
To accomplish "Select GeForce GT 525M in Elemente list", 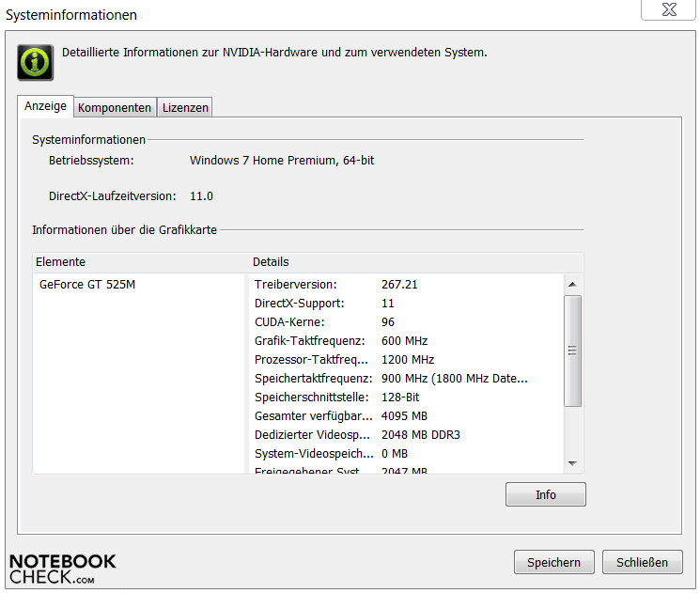I will point(87,285).
